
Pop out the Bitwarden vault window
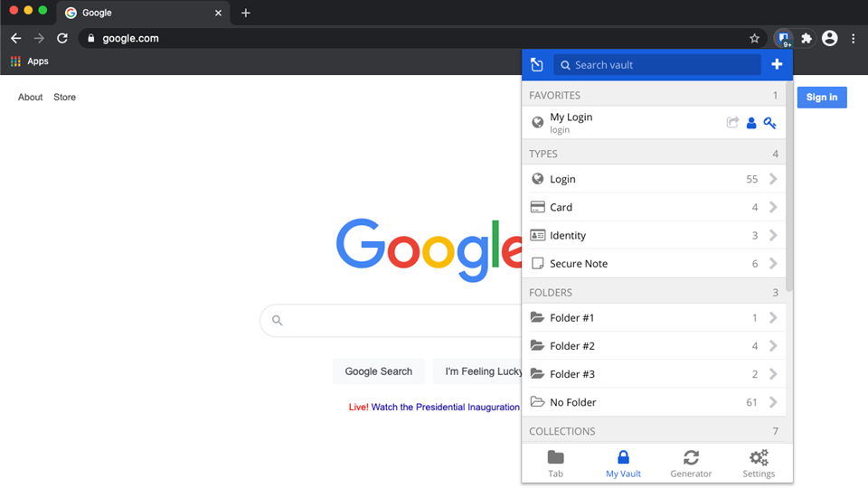pos(537,65)
